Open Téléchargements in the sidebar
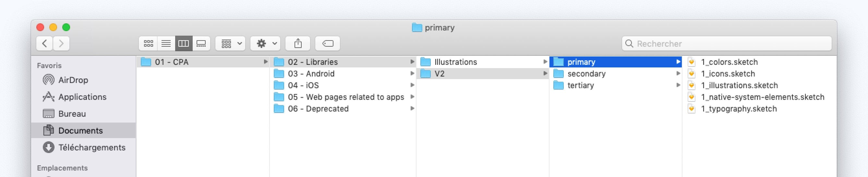 click(83, 147)
